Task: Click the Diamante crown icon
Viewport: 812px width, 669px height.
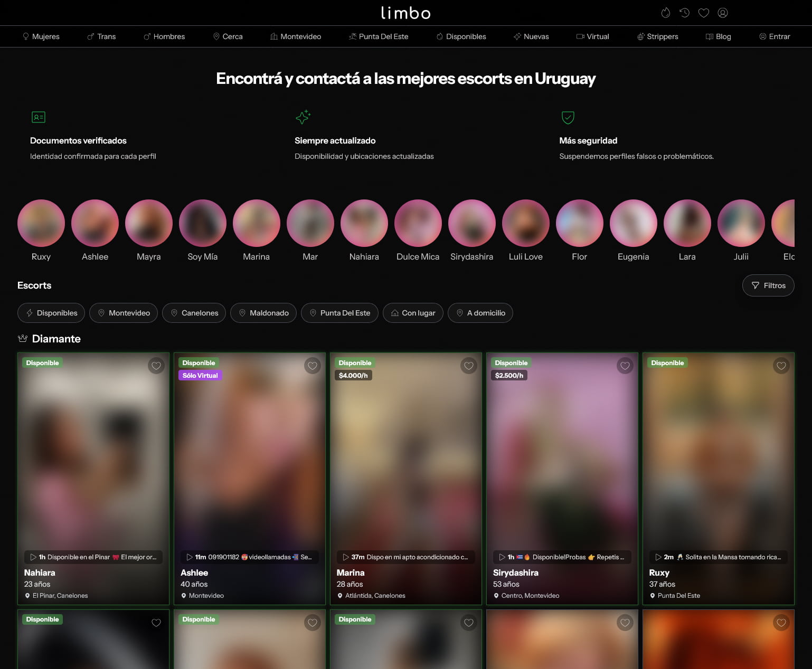Action: point(23,339)
